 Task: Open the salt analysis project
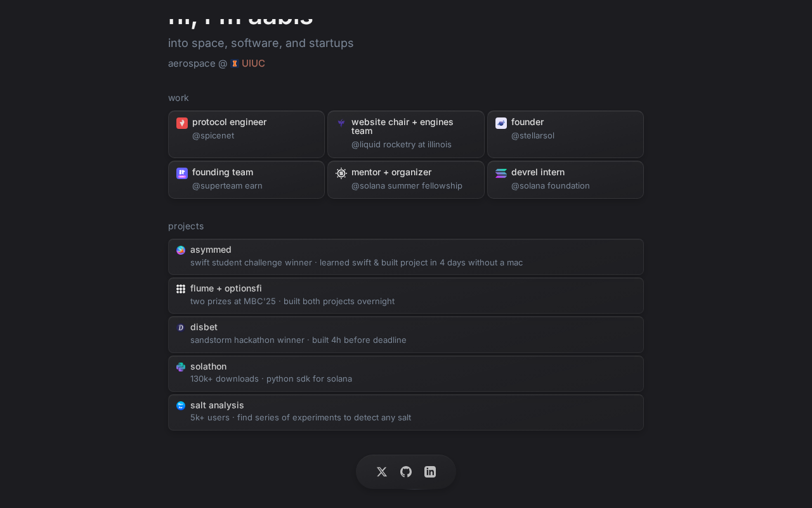coord(406,412)
